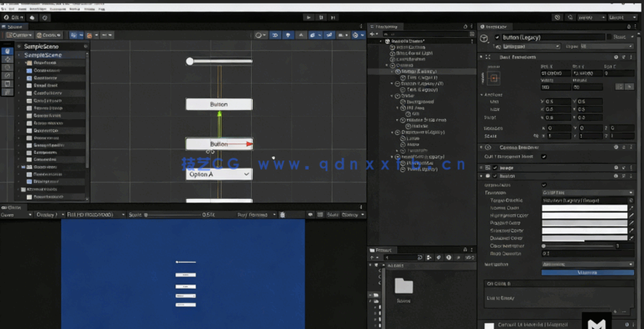The width and height of the screenshot is (644, 329).
Task: Open the Transition dropdown
Action: [588, 193]
